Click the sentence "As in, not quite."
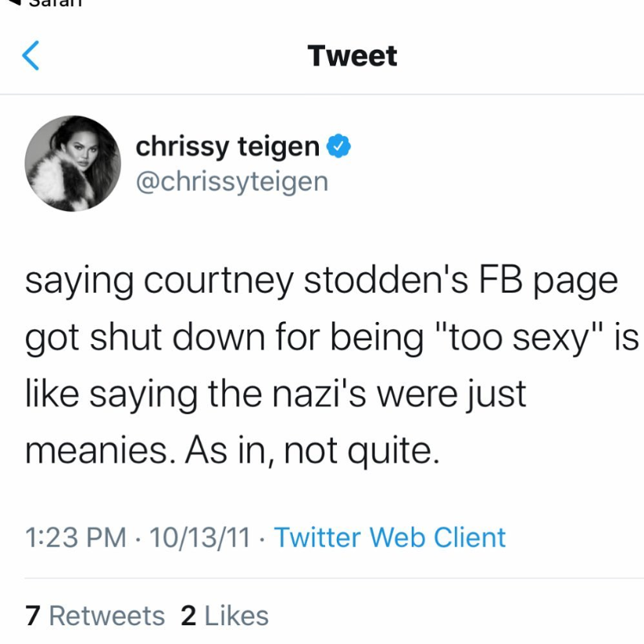 click(x=312, y=450)
